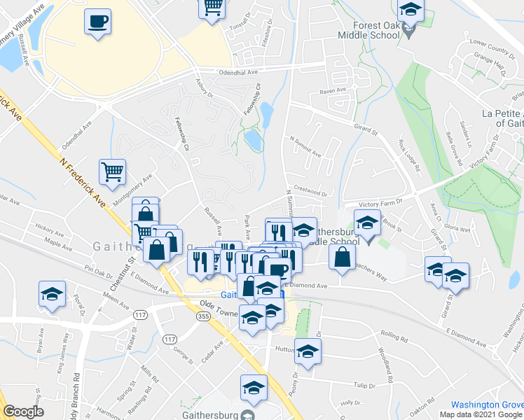This screenshot has width=524, height=420.
Task: Click the school marker on Hutton St
Action: pyautogui.click(x=308, y=353)
